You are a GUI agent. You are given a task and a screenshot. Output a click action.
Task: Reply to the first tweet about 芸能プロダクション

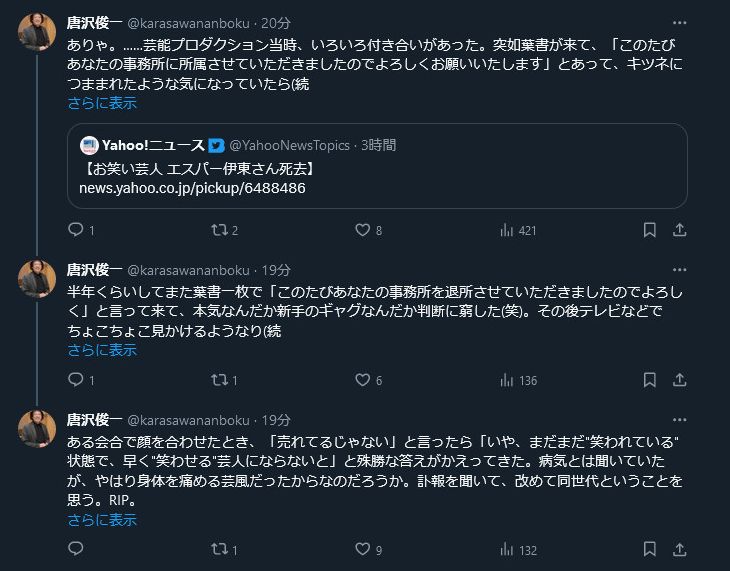[76, 230]
